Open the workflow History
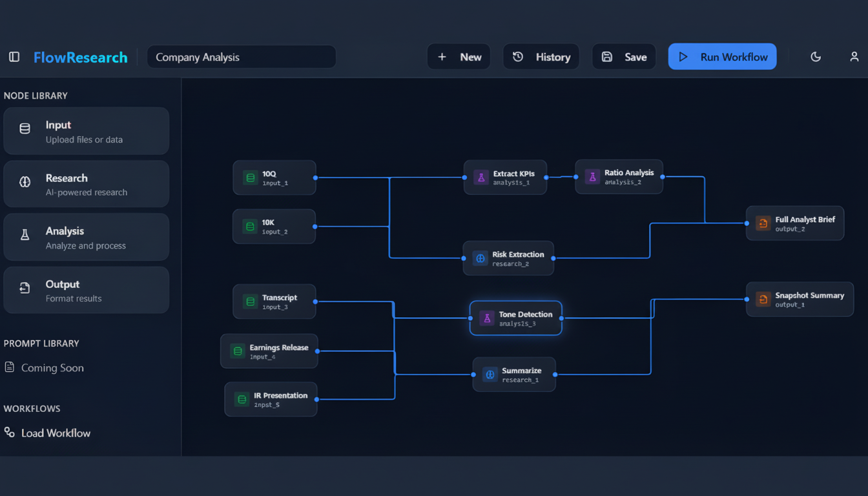This screenshot has height=496, width=868. [541, 57]
